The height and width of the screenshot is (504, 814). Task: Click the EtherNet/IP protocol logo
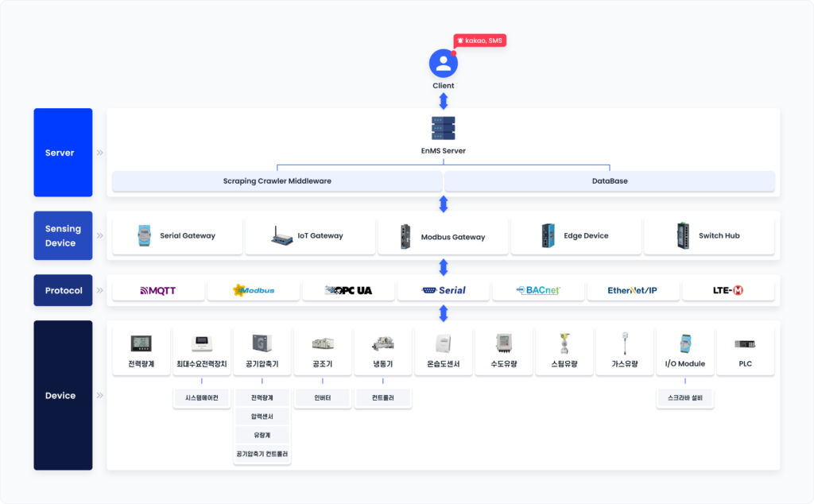click(633, 290)
